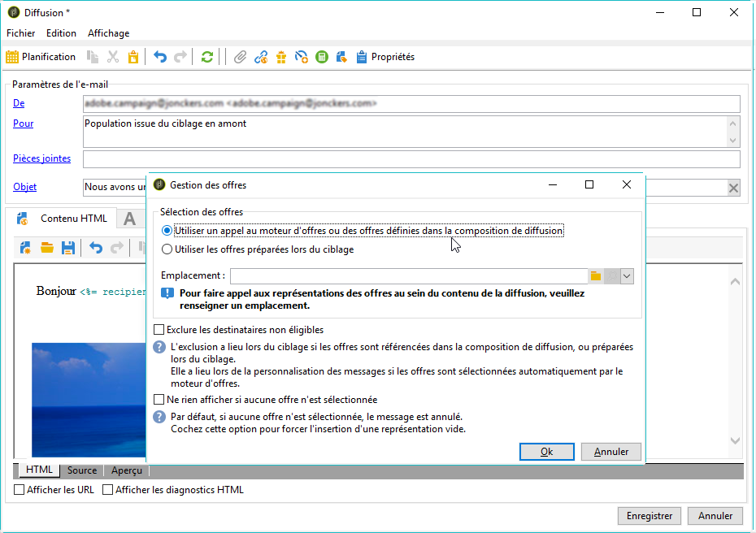
Task: Clear the Objet field with the X icon
Action: [733, 188]
